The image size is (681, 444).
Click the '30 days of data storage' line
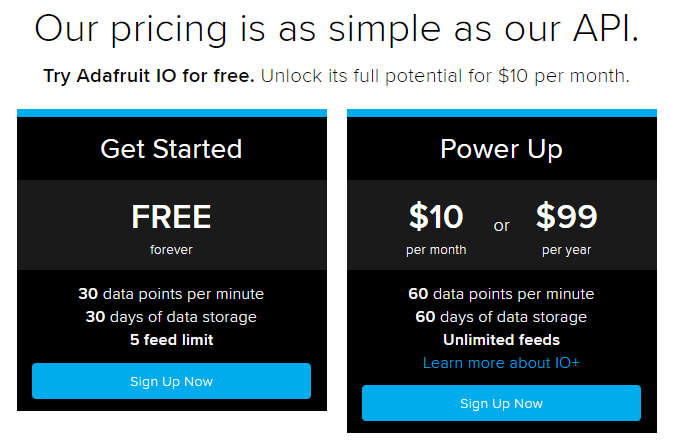click(171, 317)
